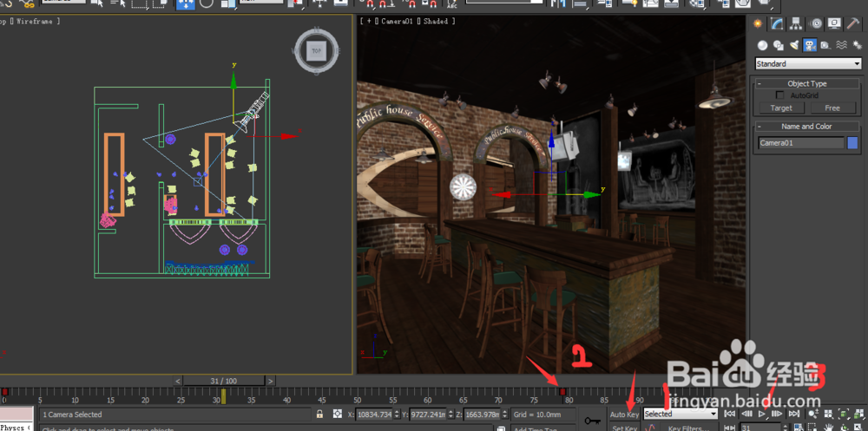Click the time slider right arrow
The height and width of the screenshot is (431, 868).
[270, 381]
